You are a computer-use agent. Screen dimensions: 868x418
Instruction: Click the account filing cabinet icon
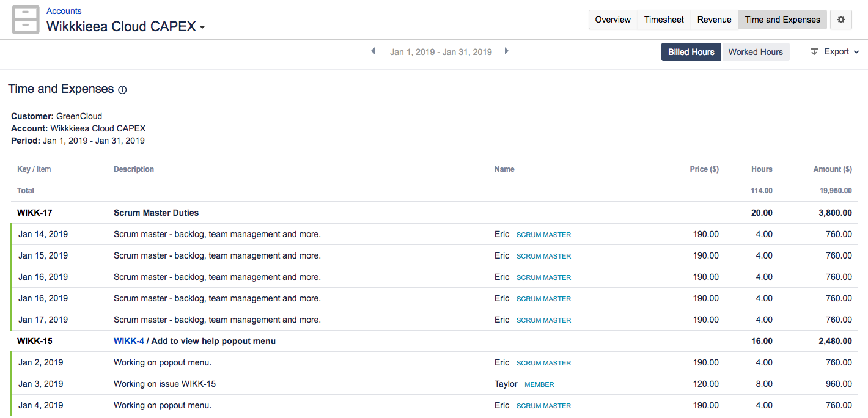coord(26,20)
